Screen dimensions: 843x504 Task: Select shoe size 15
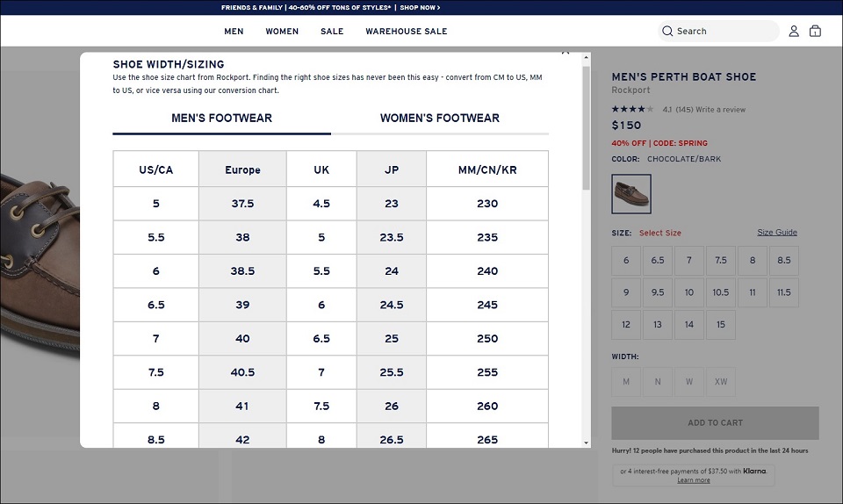721,325
